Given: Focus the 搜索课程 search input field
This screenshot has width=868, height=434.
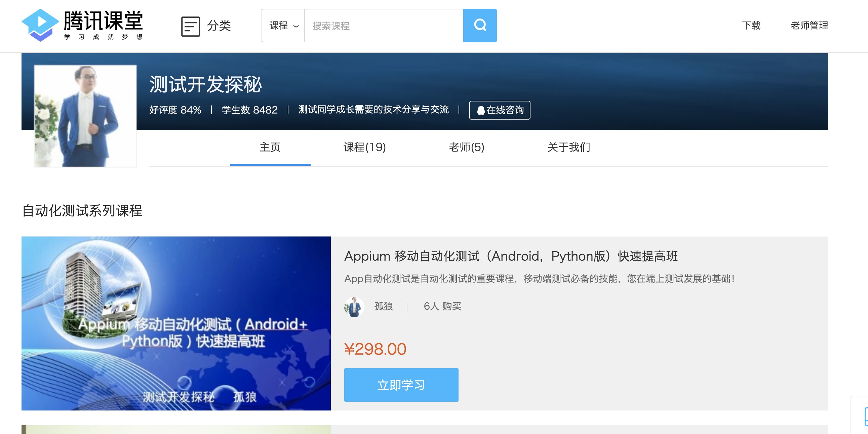Looking at the screenshot, I should (x=384, y=26).
